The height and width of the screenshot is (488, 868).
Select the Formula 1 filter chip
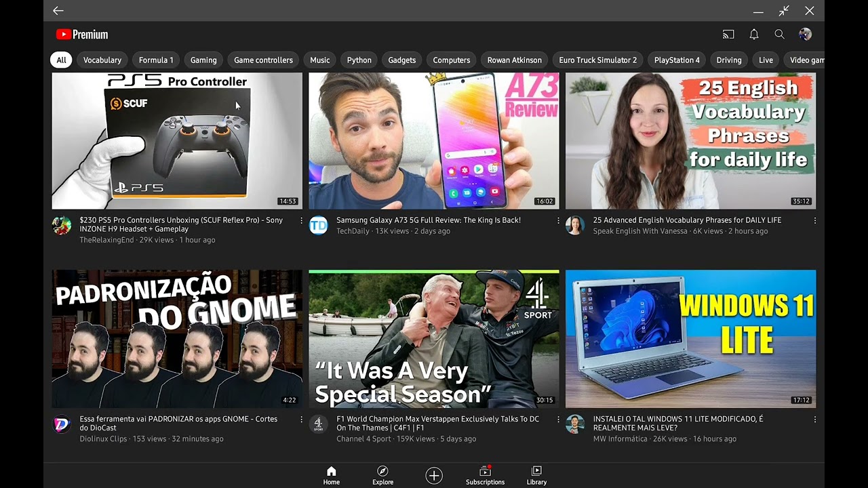156,60
